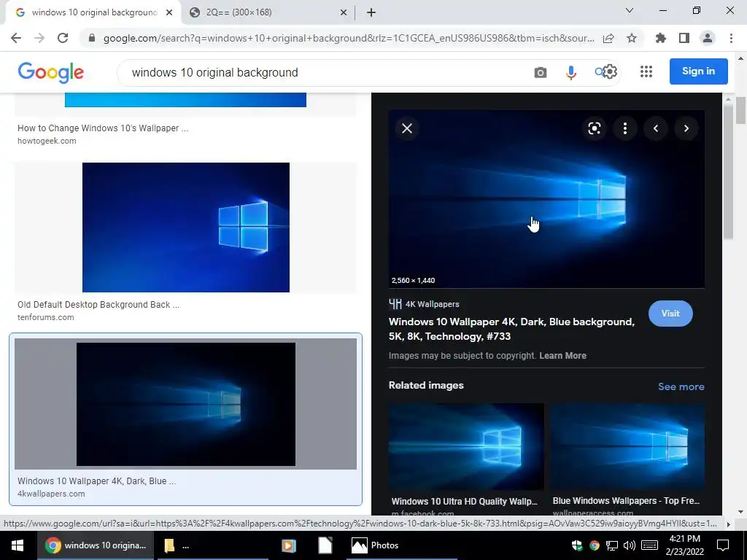Open Windows 10 Ultra HD related image
The height and width of the screenshot is (560, 747).
[466, 446]
